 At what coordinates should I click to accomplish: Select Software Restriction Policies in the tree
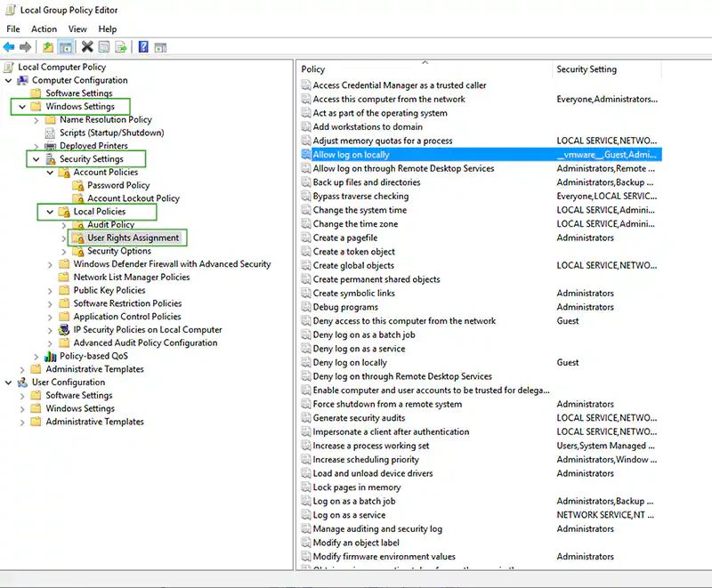pyautogui.click(x=127, y=303)
